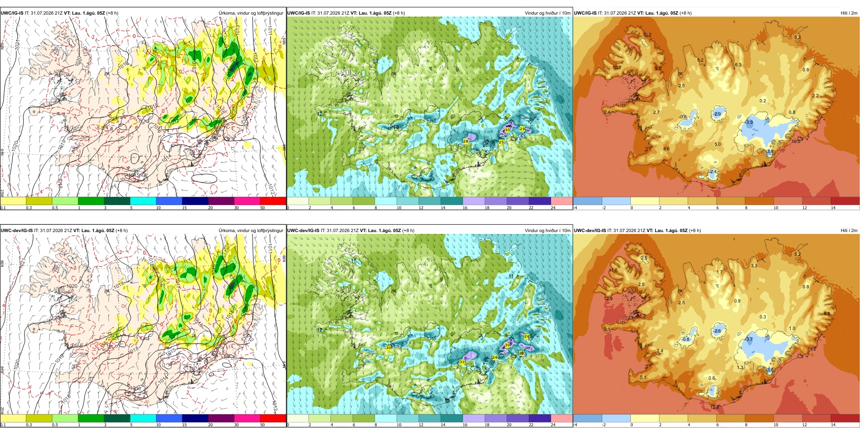Click the '1020' isobar label on UWC-dev precipitation map
This screenshot has height=434, width=868.
(72, 286)
